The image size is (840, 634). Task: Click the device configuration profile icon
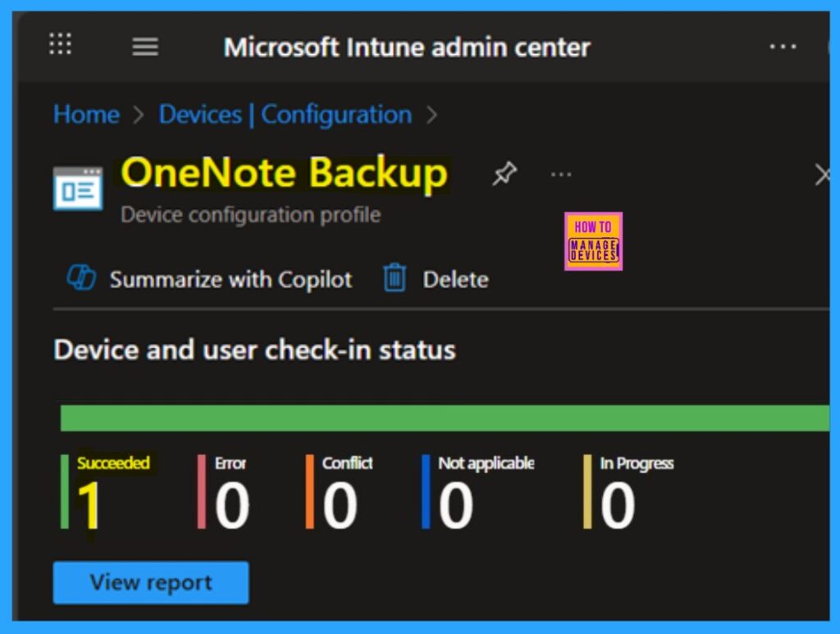point(78,188)
